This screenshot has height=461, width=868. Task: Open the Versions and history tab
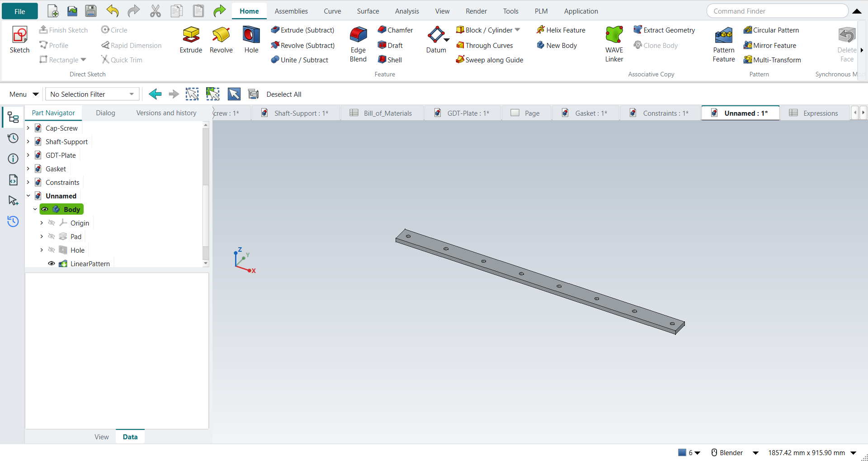click(x=166, y=113)
